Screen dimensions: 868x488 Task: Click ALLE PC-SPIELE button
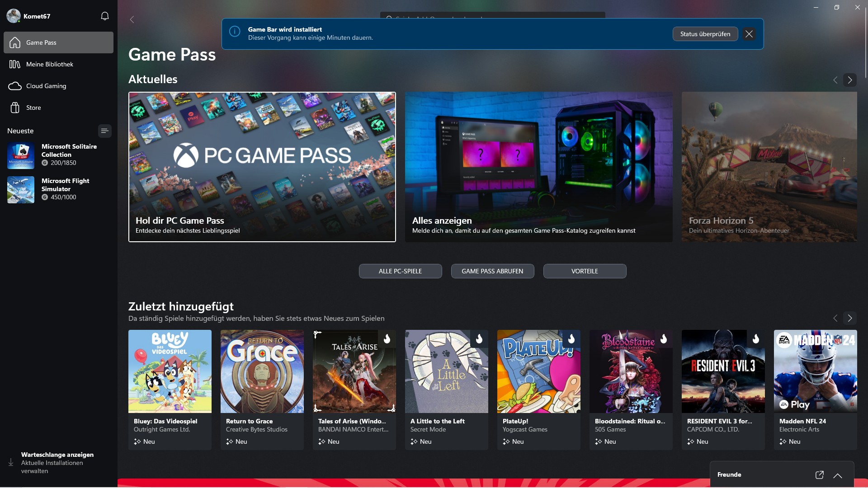coord(400,271)
